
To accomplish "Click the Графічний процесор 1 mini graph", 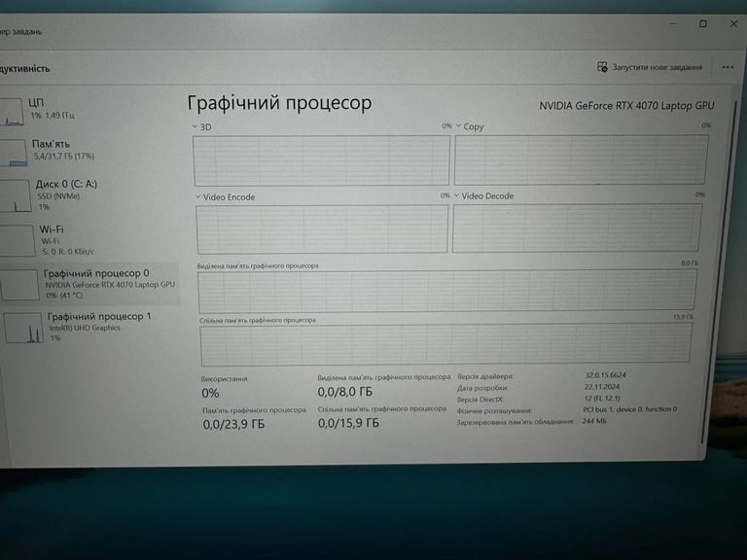I will 23,328.
